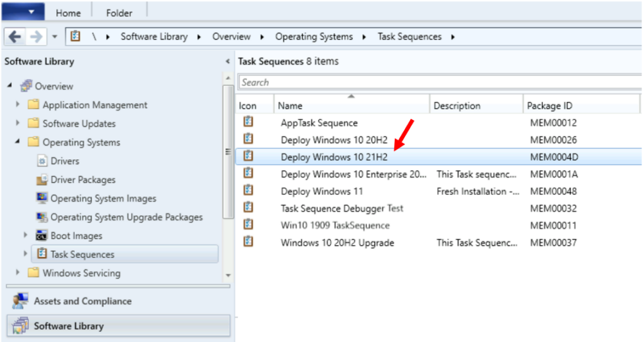Click the AppTask Sequence row icon
The height and width of the screenshot is (342, 644).
(248, 121)
